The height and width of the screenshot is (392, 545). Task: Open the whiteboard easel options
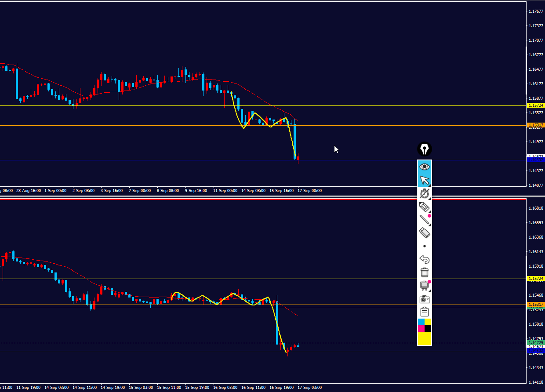coord(425,286)
